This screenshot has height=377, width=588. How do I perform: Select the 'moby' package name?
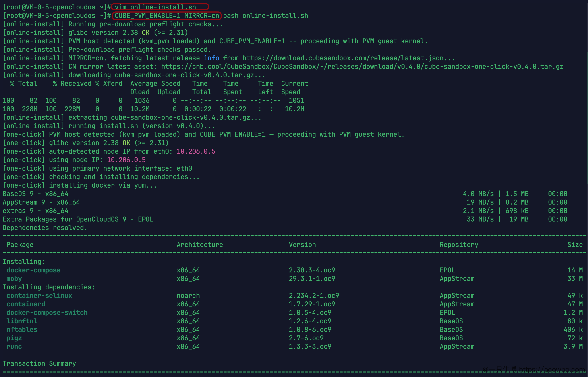click(14, 279)
